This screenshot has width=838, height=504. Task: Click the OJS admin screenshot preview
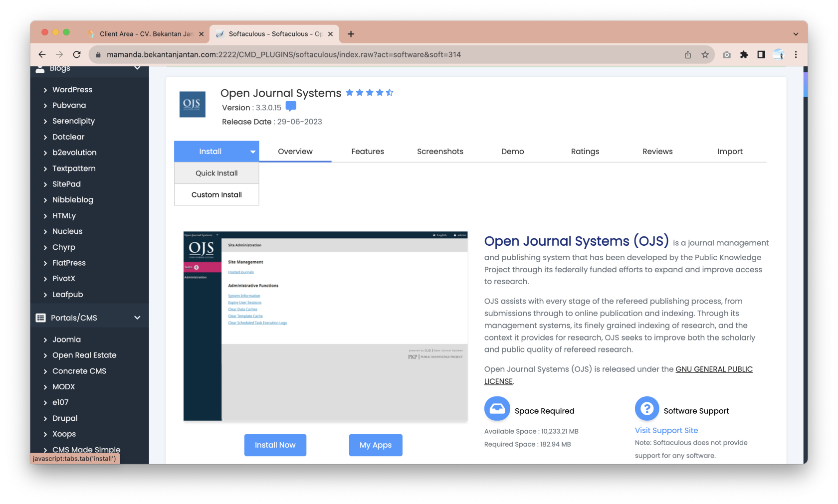[326, 326]
